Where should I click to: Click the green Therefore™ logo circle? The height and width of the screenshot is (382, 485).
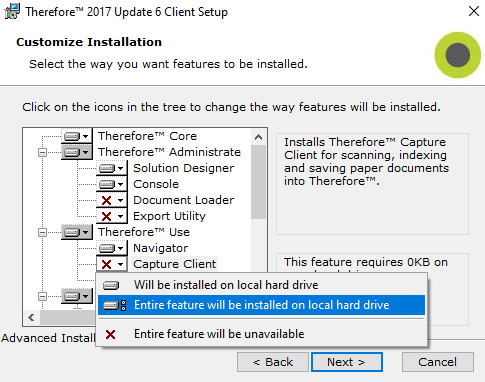[x=458, y=55]
